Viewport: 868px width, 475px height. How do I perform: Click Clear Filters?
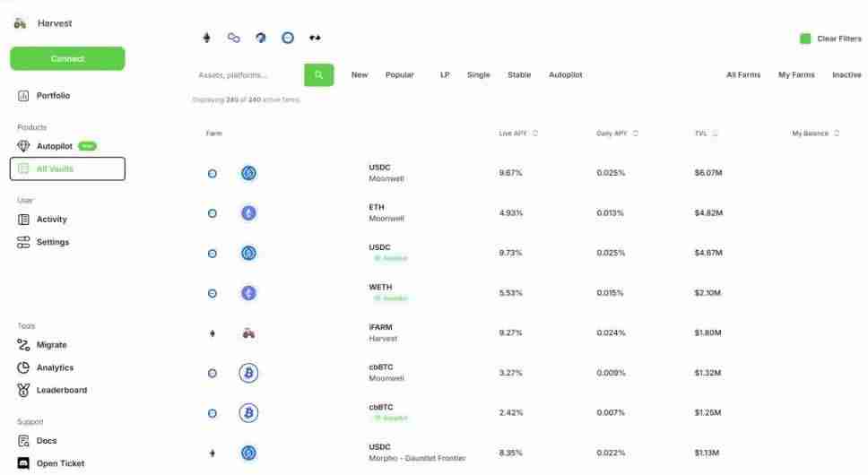point(830,39)
